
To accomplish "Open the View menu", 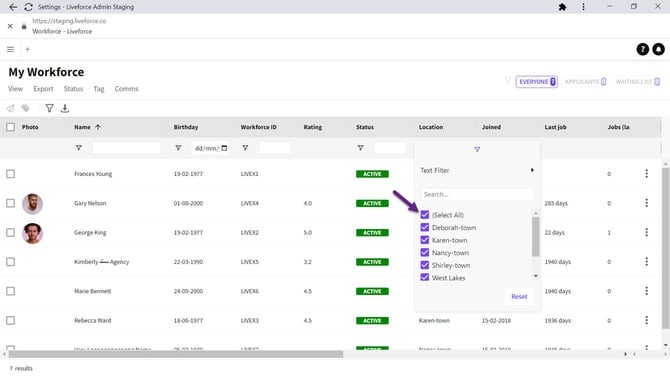I will click(15, 88).
